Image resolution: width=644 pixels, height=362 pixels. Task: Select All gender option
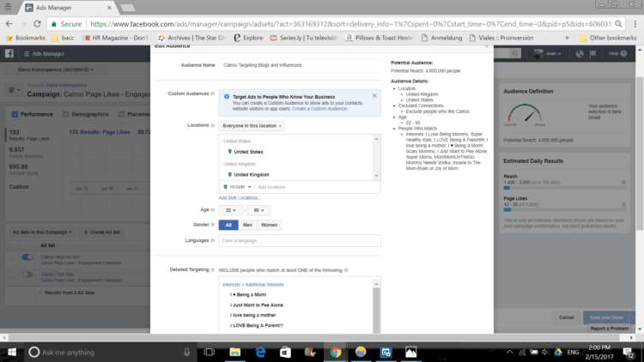pos(228,225)
